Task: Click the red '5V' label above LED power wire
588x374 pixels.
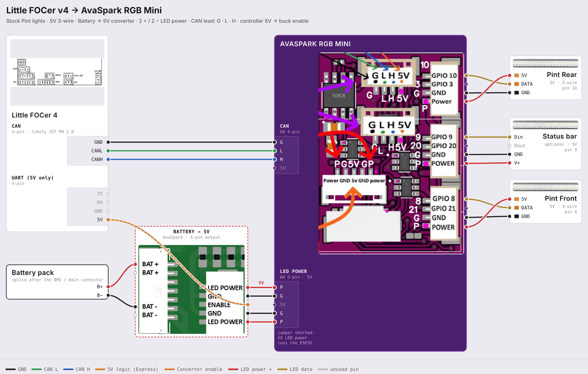Action: [x=261, y=283]
